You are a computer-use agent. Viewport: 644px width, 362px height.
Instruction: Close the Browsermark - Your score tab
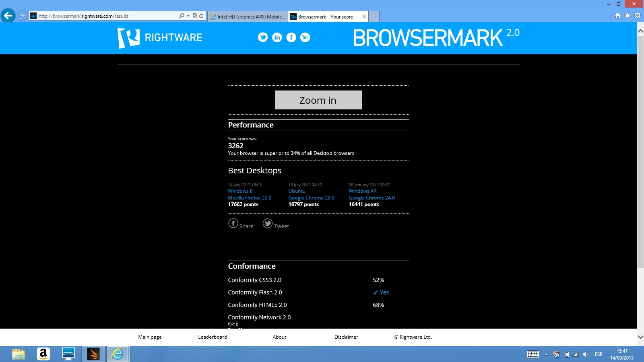(x=364, y=16)
